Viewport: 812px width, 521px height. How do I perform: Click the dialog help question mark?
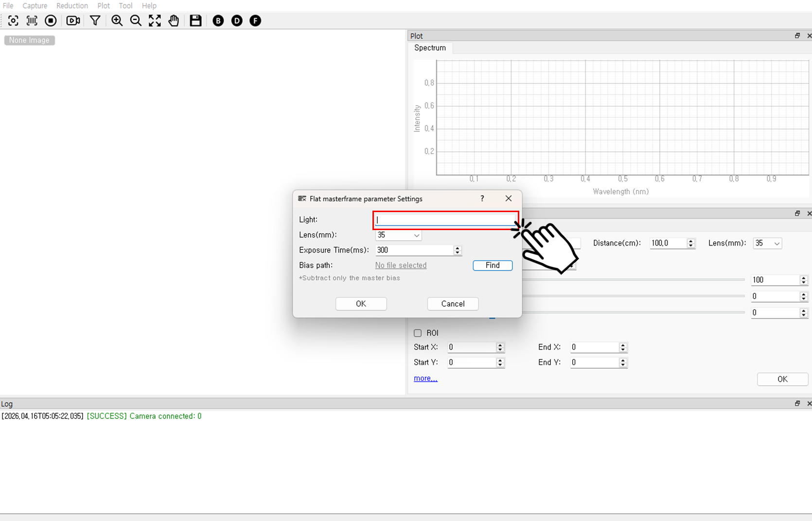tap(482, 198)
